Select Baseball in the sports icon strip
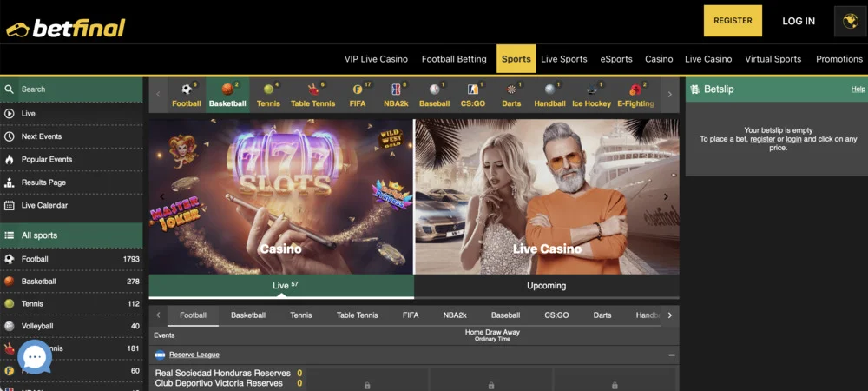This screenshot has width=868, height=391. pos(435,96)
